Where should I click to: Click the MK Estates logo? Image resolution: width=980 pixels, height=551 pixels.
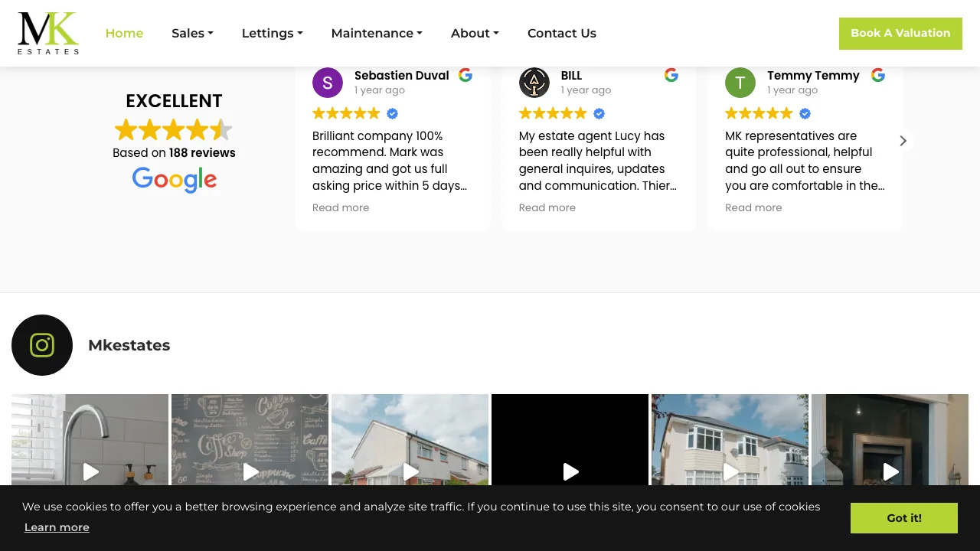coord(48,33)
